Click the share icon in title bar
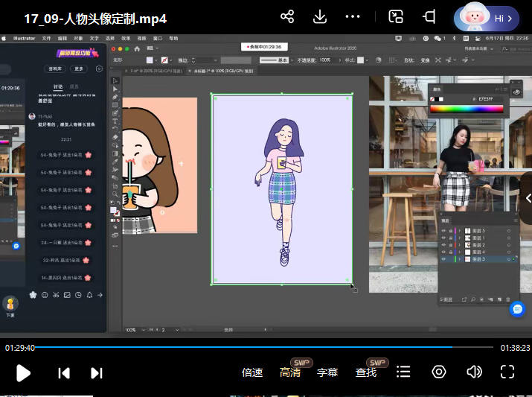 coord(287,17)
